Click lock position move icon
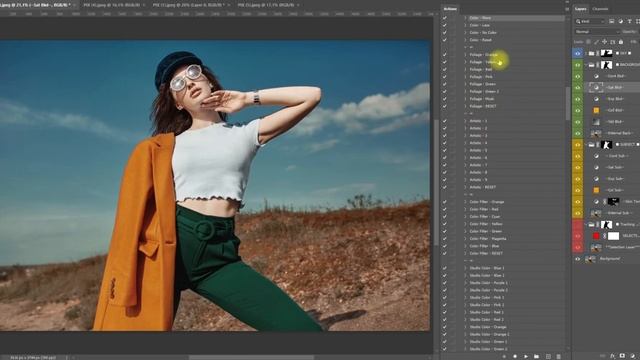640x360 pixels. (604, 42)
